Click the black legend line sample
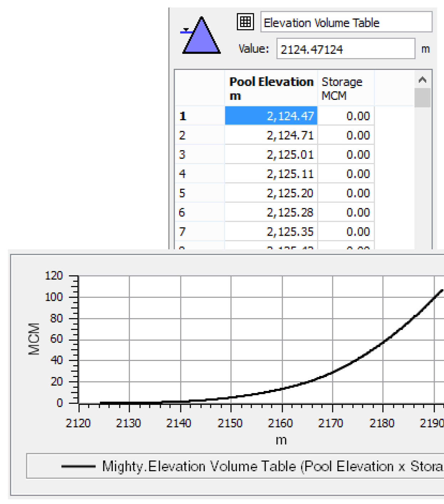This screenshot has width=444, height=504. point(78,466)
